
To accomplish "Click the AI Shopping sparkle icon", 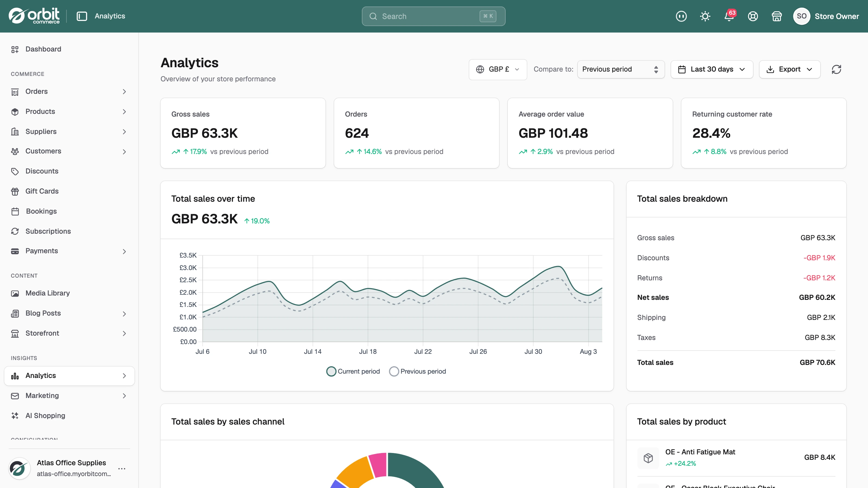I will click(x=15, y=416).
